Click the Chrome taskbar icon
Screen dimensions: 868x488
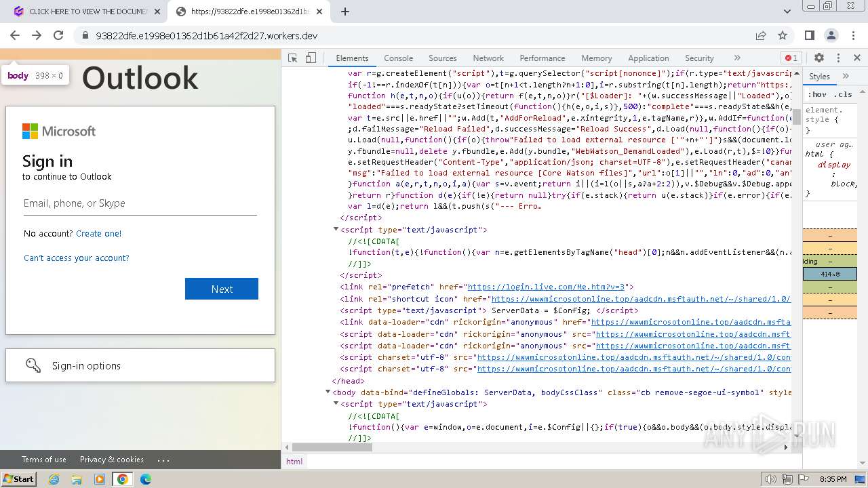coord(123,479)
